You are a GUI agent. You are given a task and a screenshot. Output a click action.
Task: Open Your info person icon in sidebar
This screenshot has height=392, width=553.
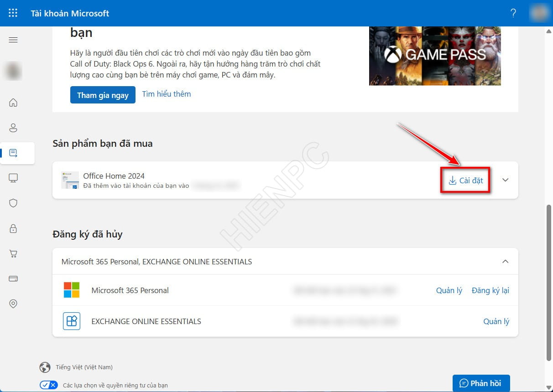pyautogui.click(x=13, y=128)
